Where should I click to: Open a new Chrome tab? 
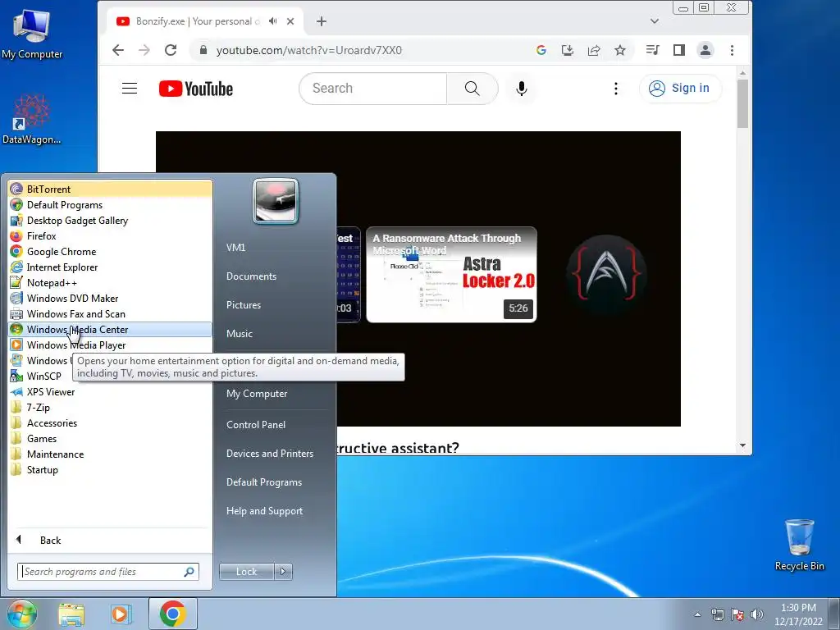322,21
